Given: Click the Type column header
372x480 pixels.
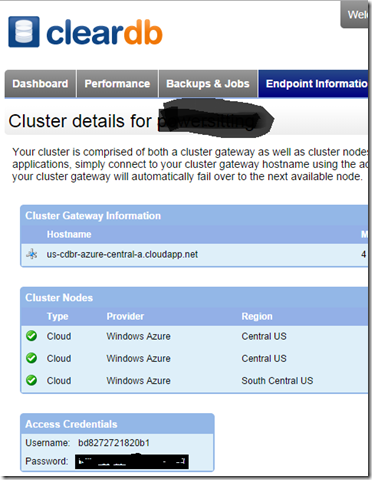Looking at the screenshot, I should tap(57, 316).
